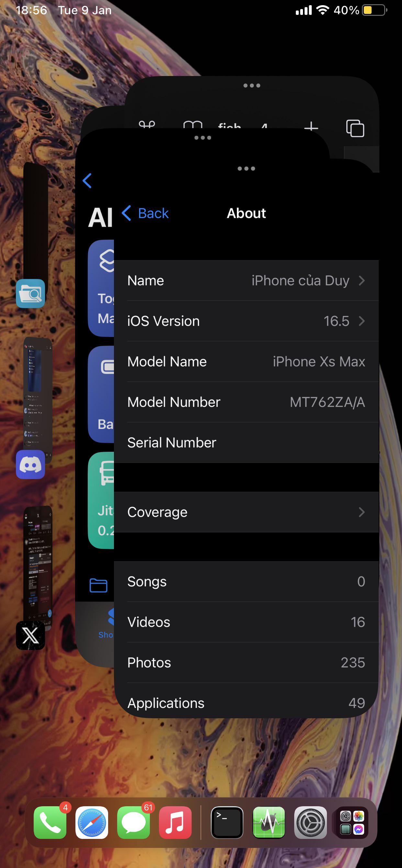Tap the battery indicator in status bar
Image resolution: width=402 pixels, height=868 pixels.
(374, 10)
